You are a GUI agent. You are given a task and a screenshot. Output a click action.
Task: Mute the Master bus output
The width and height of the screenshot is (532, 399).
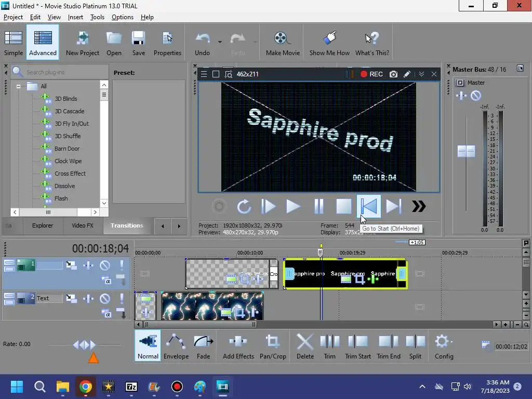click(476, 96)
